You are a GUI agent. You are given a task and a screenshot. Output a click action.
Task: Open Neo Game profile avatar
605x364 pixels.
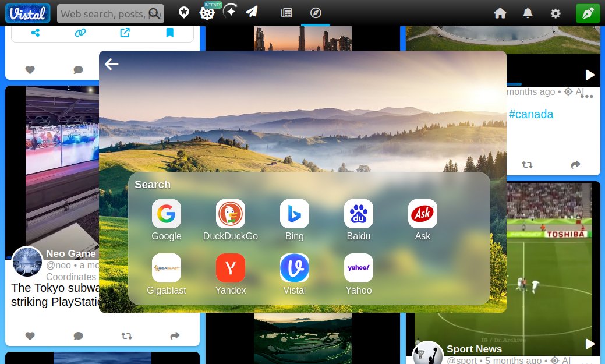tap(27, 261)
